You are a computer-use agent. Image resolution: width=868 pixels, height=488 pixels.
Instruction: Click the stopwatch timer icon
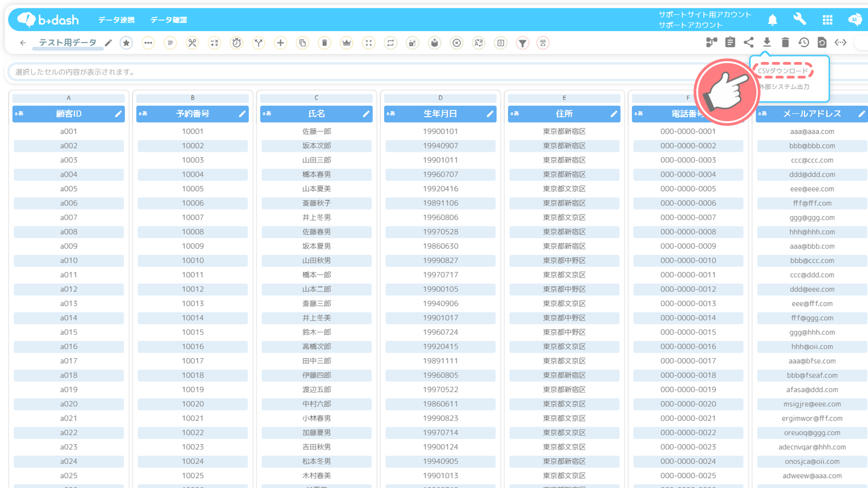(x=237, y=43)
